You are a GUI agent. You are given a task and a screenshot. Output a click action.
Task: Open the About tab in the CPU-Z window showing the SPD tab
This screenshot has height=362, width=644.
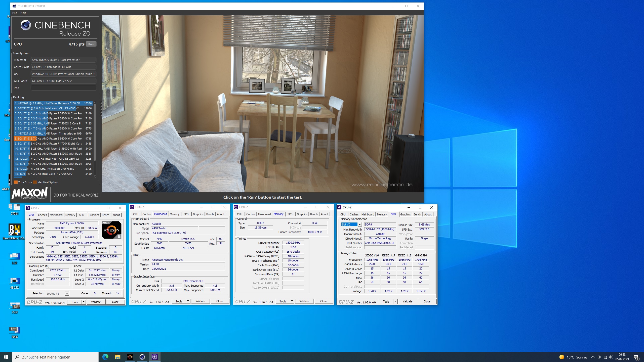coord(428,214)
